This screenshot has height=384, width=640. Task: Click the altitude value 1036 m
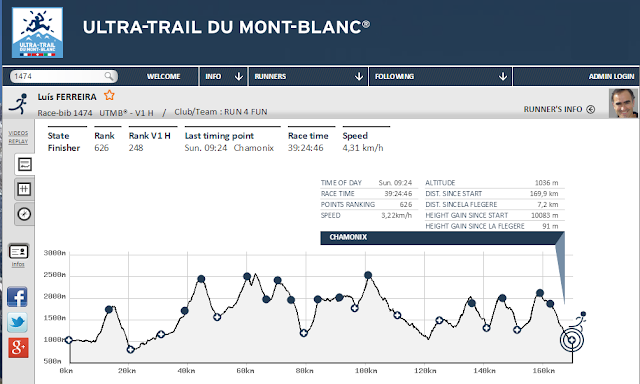(x=546, y=183)
